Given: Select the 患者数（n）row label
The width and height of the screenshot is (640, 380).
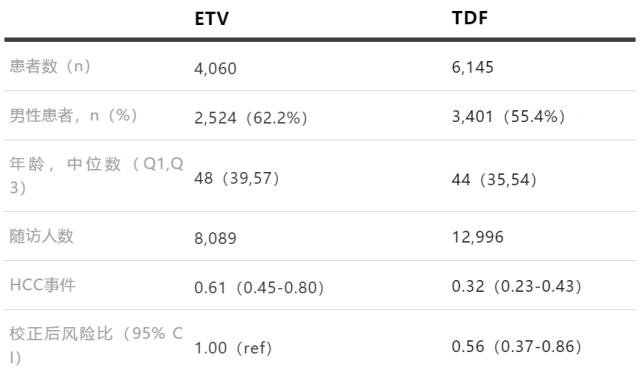Looking at the screenshot, I should click(x=50, y=66).
